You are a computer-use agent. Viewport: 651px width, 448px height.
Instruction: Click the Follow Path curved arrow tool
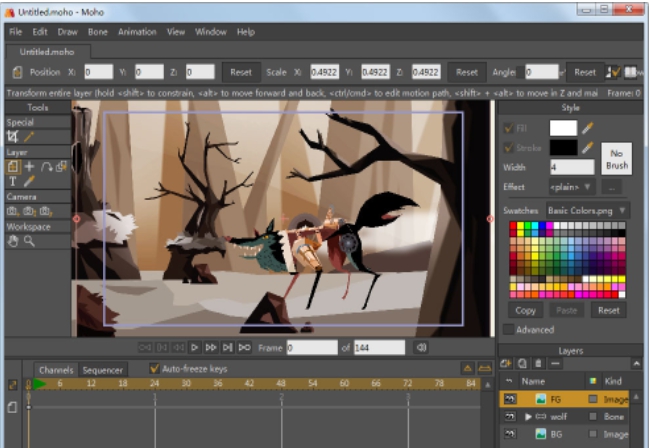point(46,166)
